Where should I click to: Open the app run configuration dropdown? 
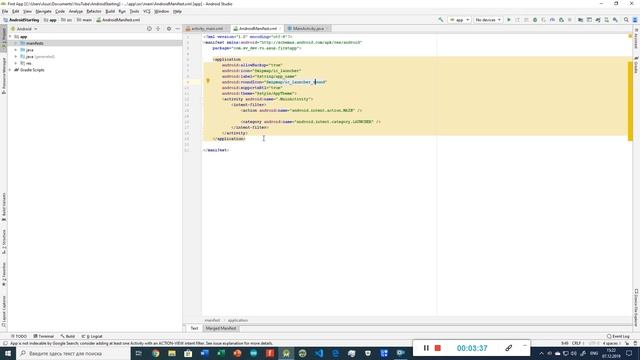click(x=459, y=20)
